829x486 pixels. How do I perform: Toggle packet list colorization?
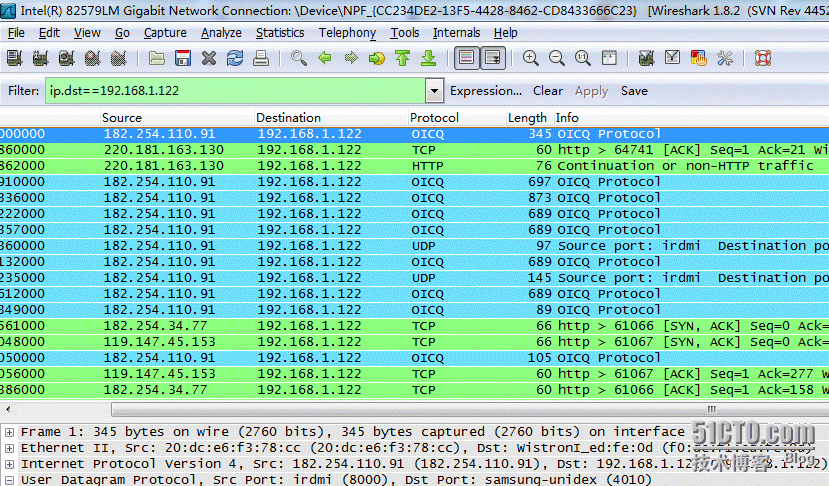pyautogui.click(x=466, y=58)
